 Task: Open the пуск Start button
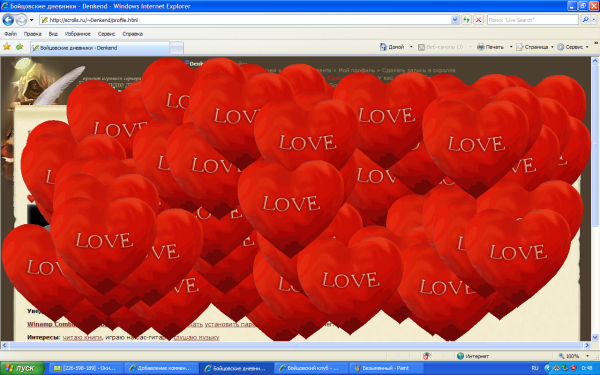(x=22, y=368)
